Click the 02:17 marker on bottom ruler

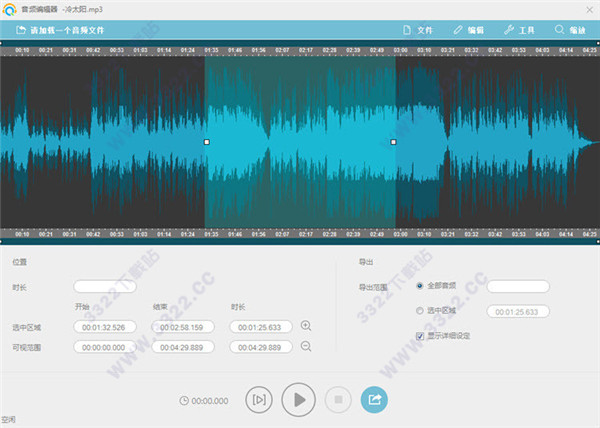pyautogui.click(x=306, y=234)
